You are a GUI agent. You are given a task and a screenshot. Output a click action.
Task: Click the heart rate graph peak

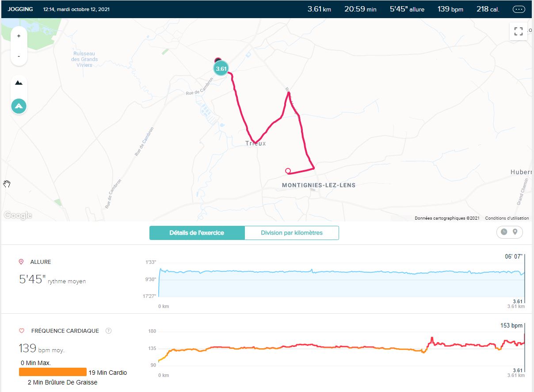pos(432,339)
